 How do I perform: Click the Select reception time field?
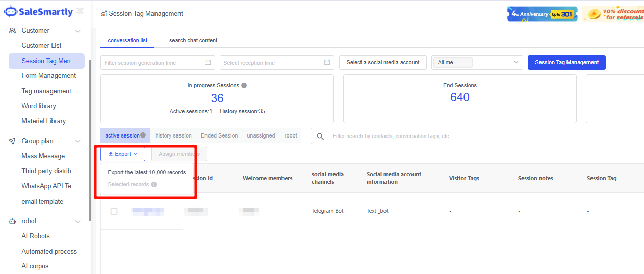(277, 62)
